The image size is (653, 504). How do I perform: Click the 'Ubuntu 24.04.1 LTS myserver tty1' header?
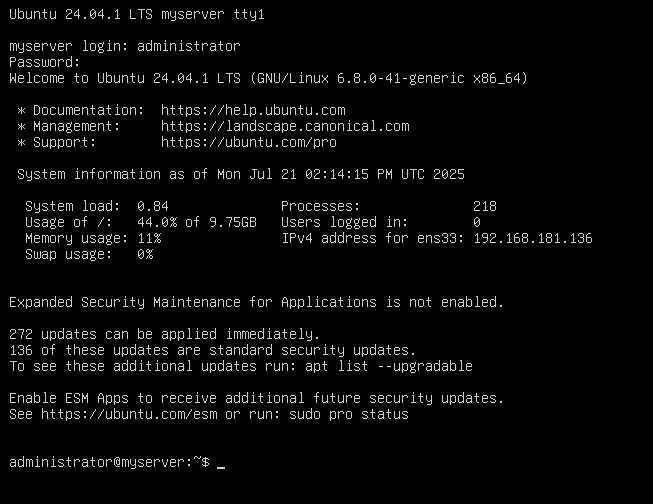pos(137,15)
